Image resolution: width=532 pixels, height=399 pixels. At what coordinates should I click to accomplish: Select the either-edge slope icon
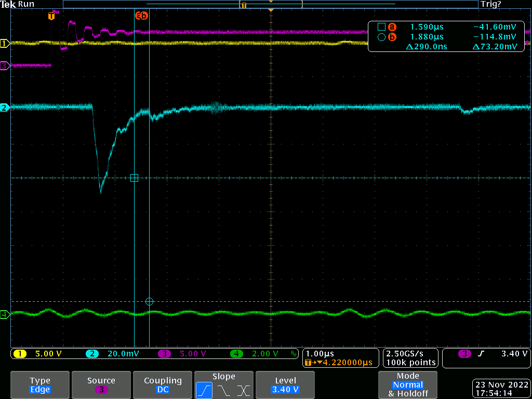click(243, 390)
